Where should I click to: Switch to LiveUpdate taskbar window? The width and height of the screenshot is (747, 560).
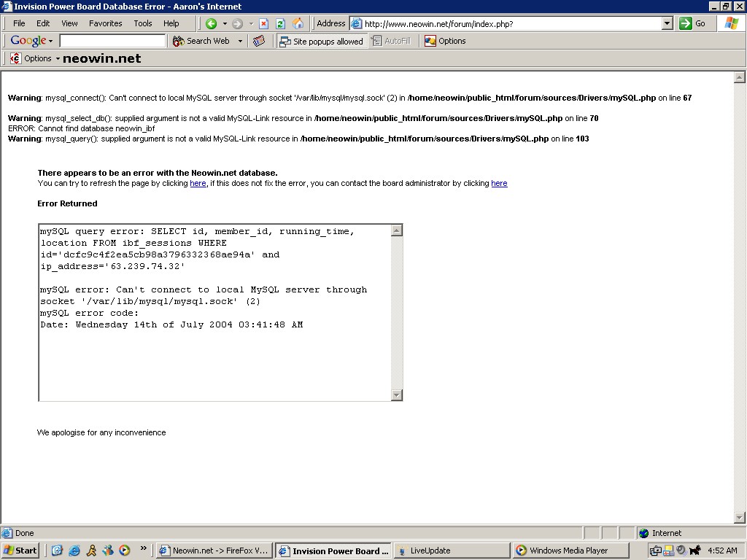click(452, 551)
